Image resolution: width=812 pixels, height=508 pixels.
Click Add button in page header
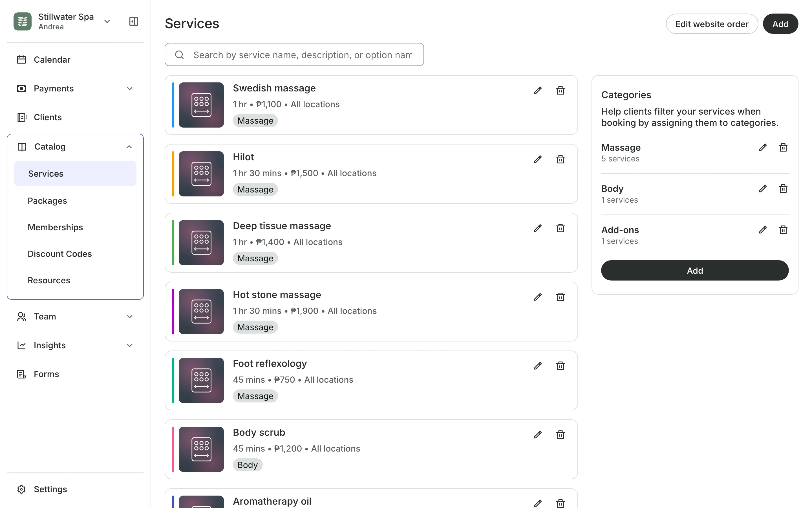pyautogui.click(x=780, y=24)
